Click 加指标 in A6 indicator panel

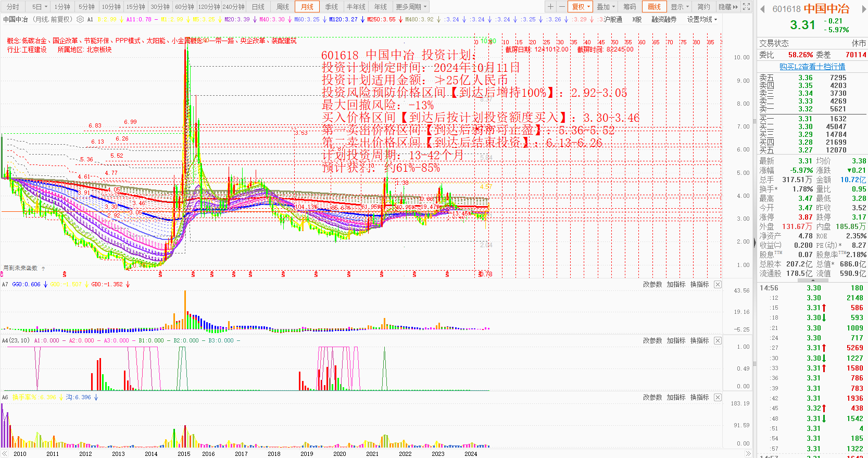(676, 397)
